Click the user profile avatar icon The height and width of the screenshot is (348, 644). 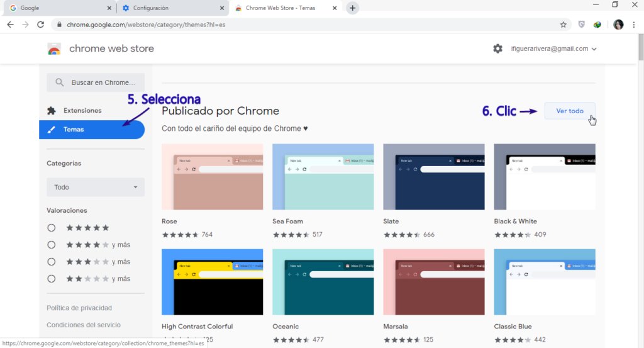coord(618,25)
